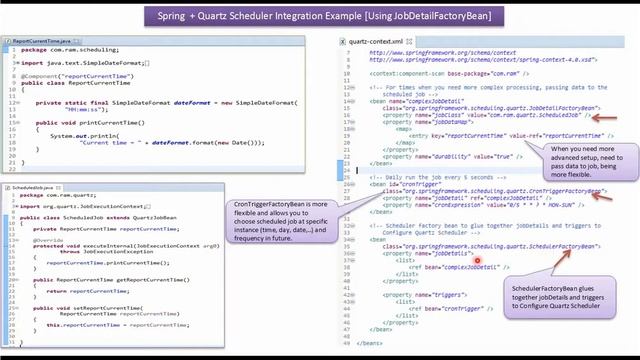The image size is (640, 360).
Task: Click "package com.ram.quartz;" line
Action: (x=58, y=195)
